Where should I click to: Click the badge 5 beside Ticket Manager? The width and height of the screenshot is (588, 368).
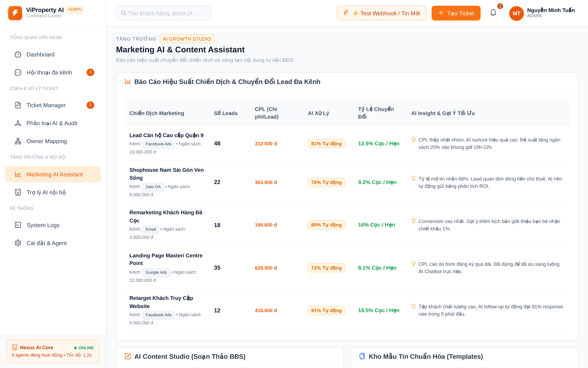(90, 105)
